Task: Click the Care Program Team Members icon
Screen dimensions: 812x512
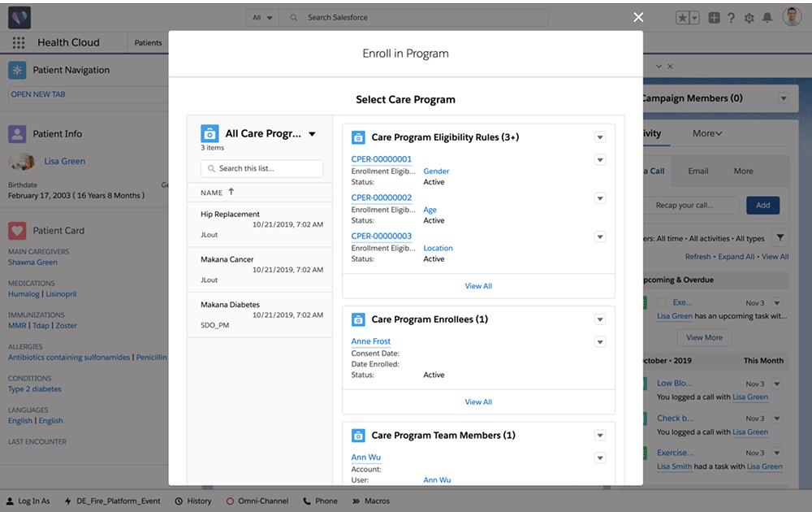Action: pos(358,436)
